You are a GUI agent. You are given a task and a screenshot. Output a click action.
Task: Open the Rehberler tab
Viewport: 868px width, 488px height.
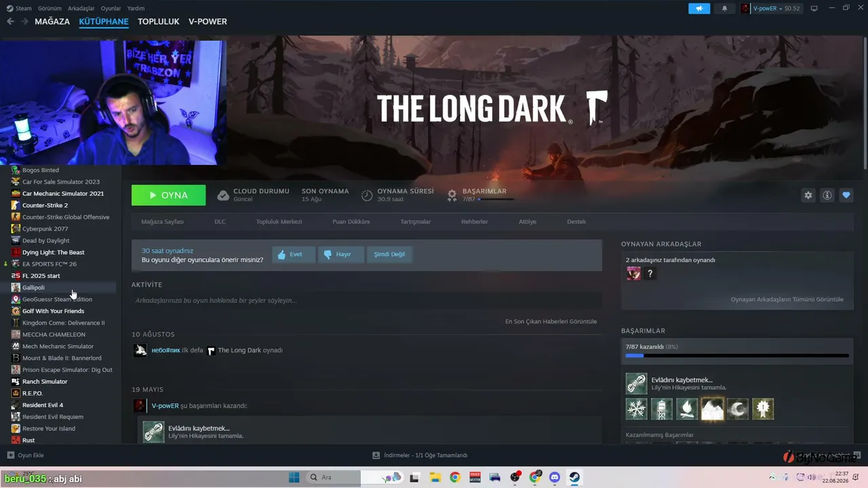(x=475, y=222)
